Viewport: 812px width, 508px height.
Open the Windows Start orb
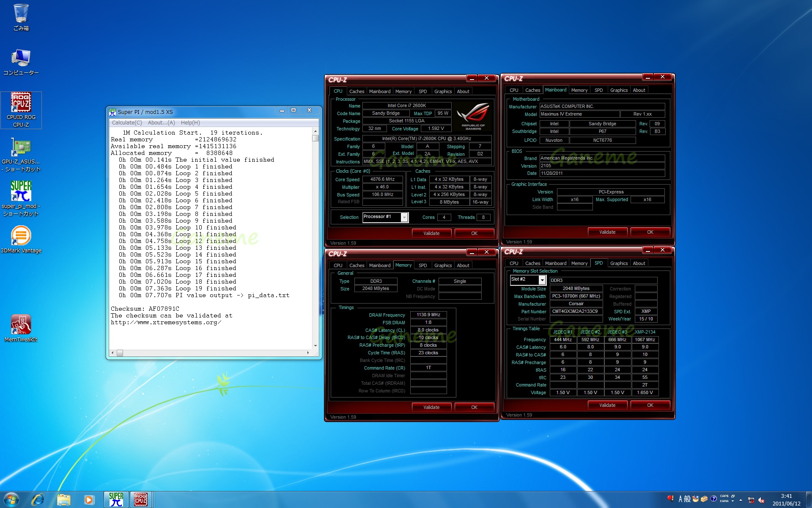point(11,500)
